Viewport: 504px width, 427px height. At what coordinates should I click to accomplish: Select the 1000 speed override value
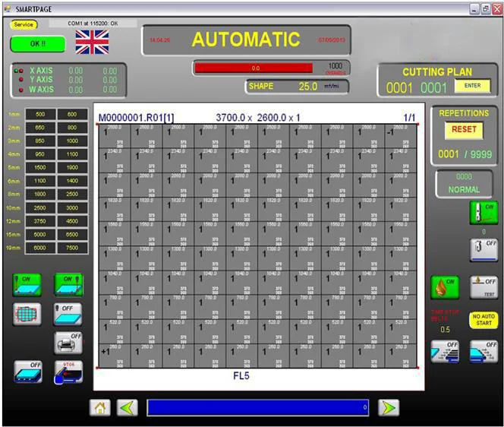[x=335, y=66]
